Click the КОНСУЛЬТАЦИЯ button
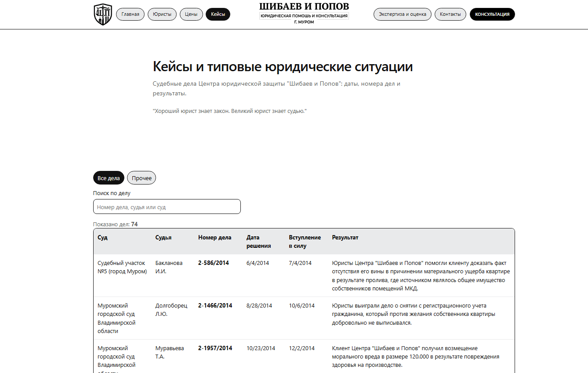This screenshot has width=588, height=373. coord(492,14)
